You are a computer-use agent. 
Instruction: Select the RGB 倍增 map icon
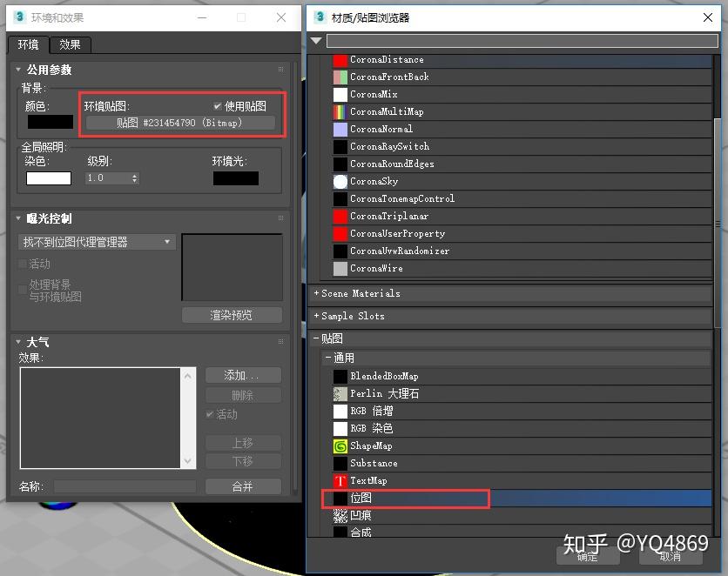coord(340,411)
